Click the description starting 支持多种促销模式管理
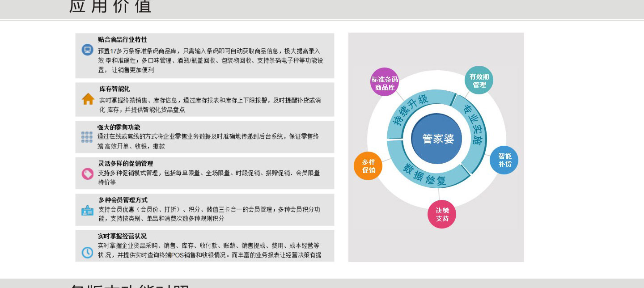 tap(209, 178)
